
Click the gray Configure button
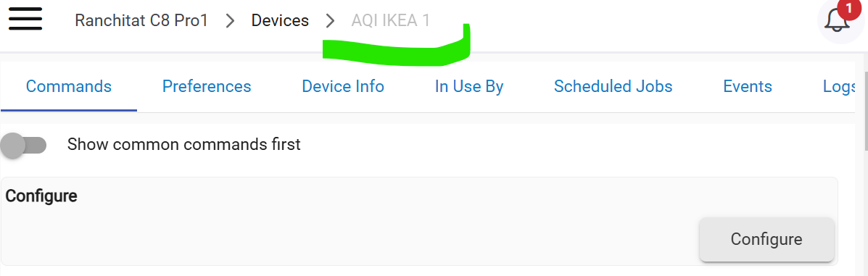(766, 239)
